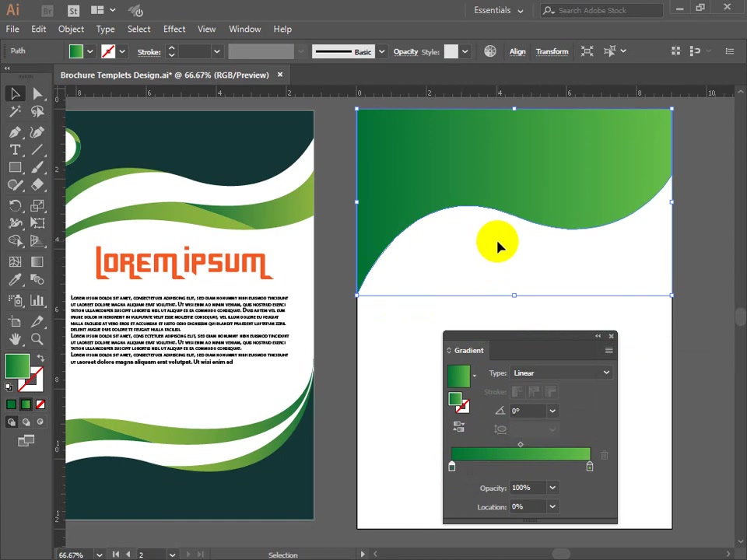The image size is (747, 560).
Task: Open the Essentials workspace dropdown
Action: [x=498, y=10]
